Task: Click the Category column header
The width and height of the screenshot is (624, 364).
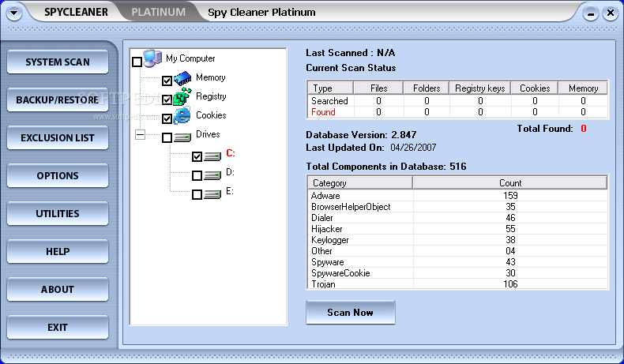Action: coord(360,182)
